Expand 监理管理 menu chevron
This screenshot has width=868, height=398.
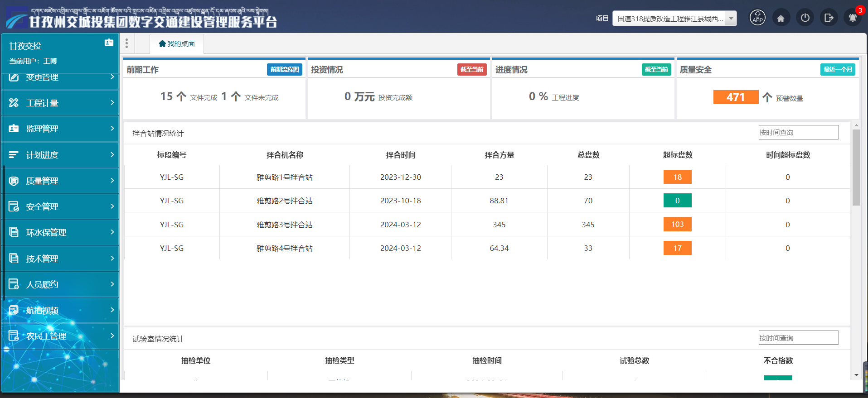tap(112, 128)
